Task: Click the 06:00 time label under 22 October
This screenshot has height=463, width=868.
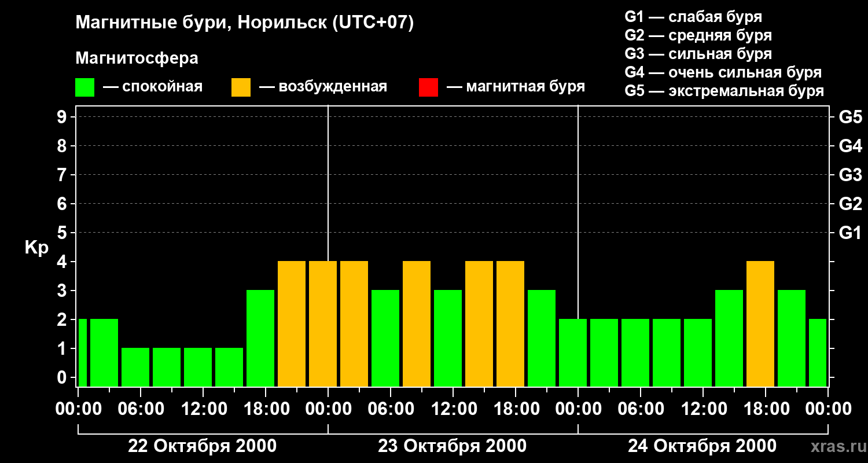Action: click(x=141, y=409)
